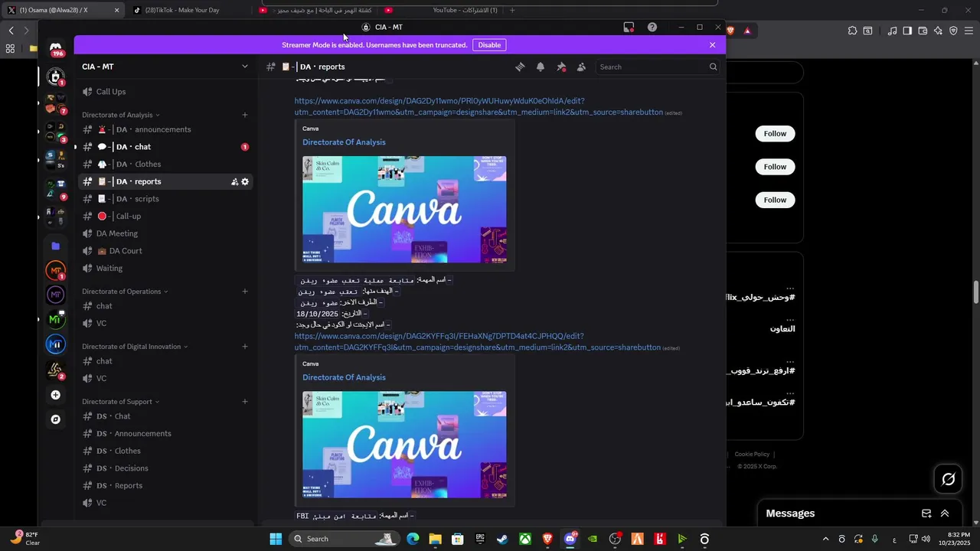Viewport: 980px width, 551px height.
Task: Open browser extensions puzzle icon
Action: [x=852, y=31]
